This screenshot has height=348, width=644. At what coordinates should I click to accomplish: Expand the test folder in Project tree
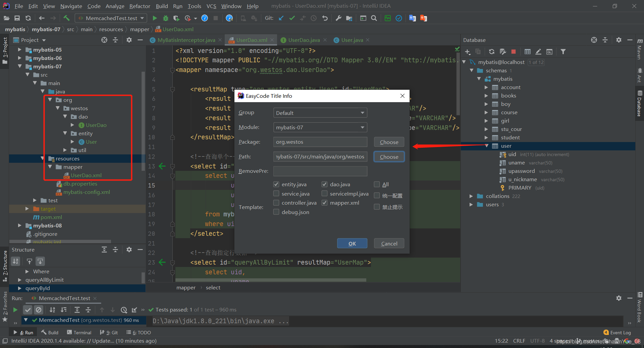coord(35,200)
